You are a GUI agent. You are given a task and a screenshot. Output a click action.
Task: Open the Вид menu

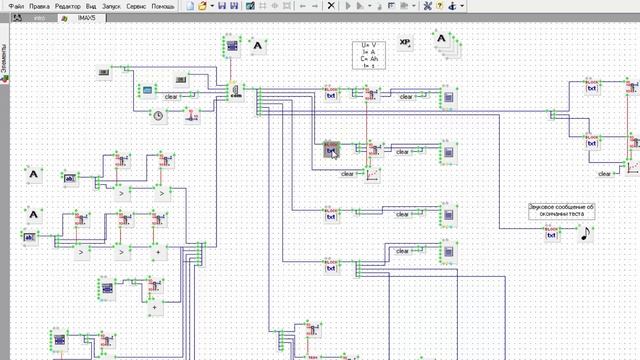tap(91, 6)
